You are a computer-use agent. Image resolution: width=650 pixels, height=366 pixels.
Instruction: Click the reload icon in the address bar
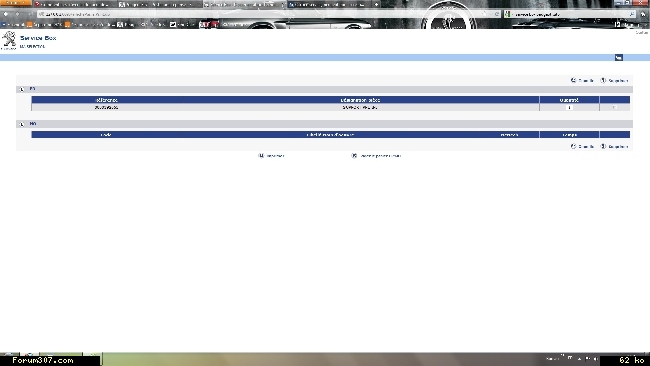click(x=497, y=14)
